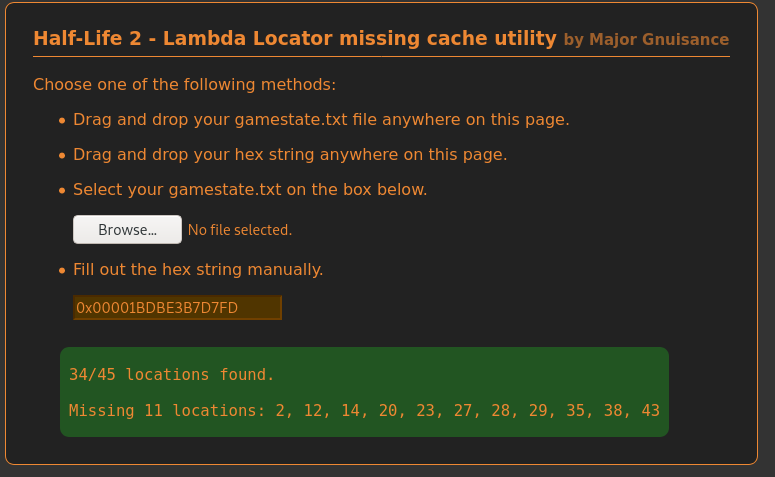Click the 'No file selected.' label
This screenshot has width=775, height=477.
pyautogui.click(x=240, y=230)
